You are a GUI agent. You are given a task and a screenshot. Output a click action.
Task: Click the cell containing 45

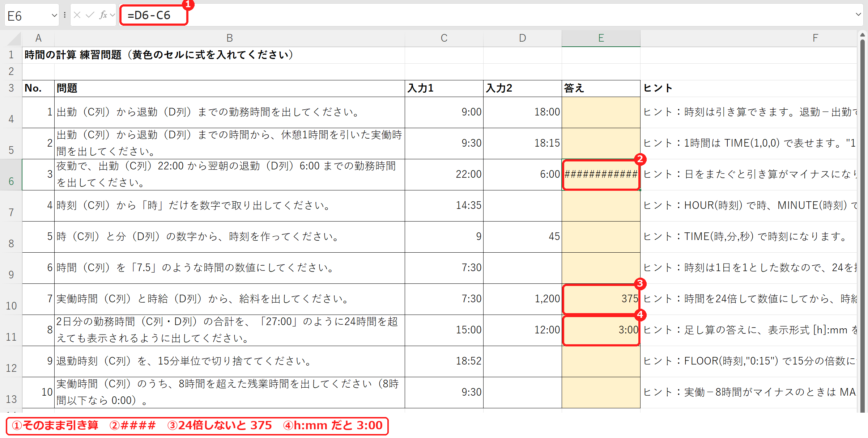pos(523,237)
